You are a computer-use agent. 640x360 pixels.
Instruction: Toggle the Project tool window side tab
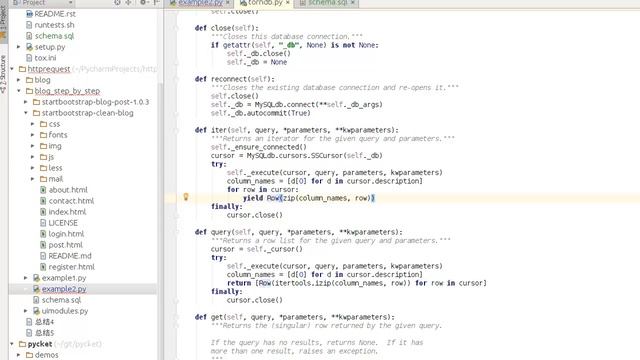coord(3,22)
